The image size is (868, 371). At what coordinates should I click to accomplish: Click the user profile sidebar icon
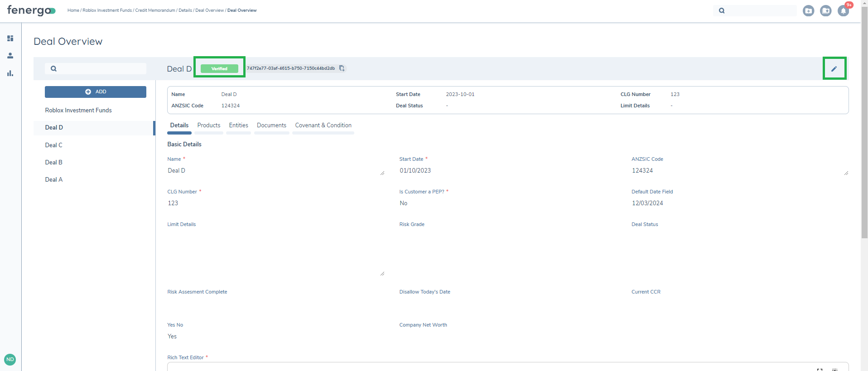(10, 56)
